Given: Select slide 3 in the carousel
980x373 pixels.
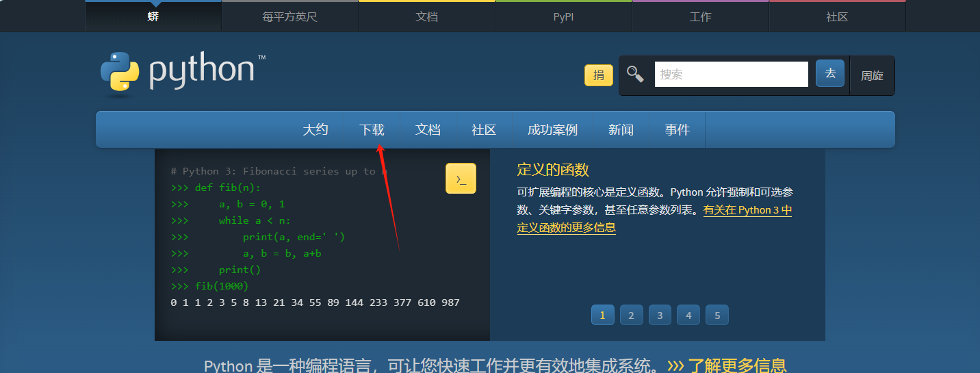Looking at the screenshot, I should [660, 315].
